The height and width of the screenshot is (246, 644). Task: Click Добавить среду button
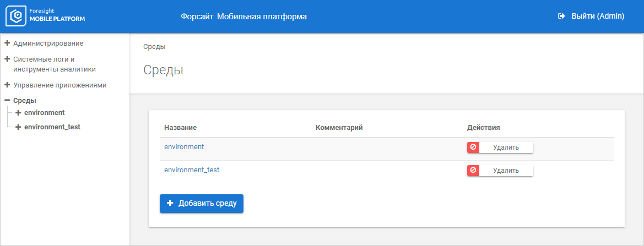tap(202, 204)
